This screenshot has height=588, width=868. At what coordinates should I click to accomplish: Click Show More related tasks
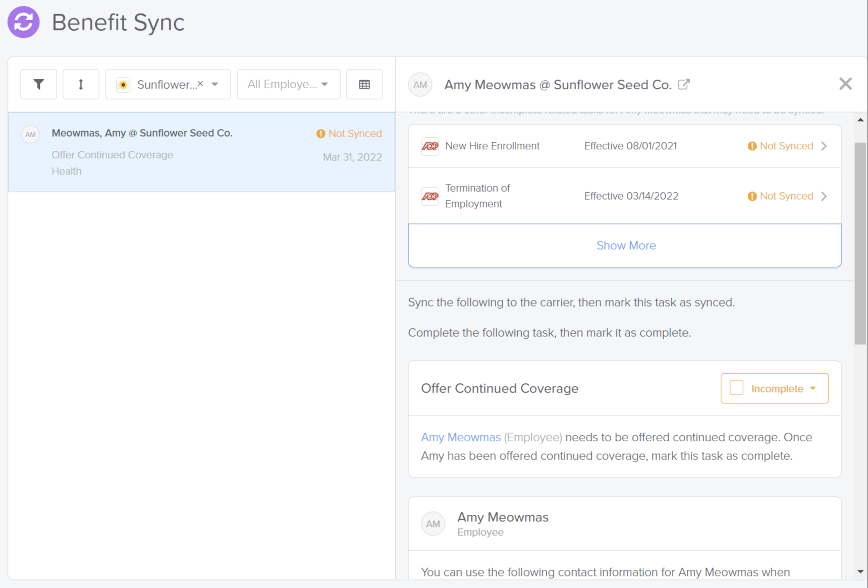point(625,246)
